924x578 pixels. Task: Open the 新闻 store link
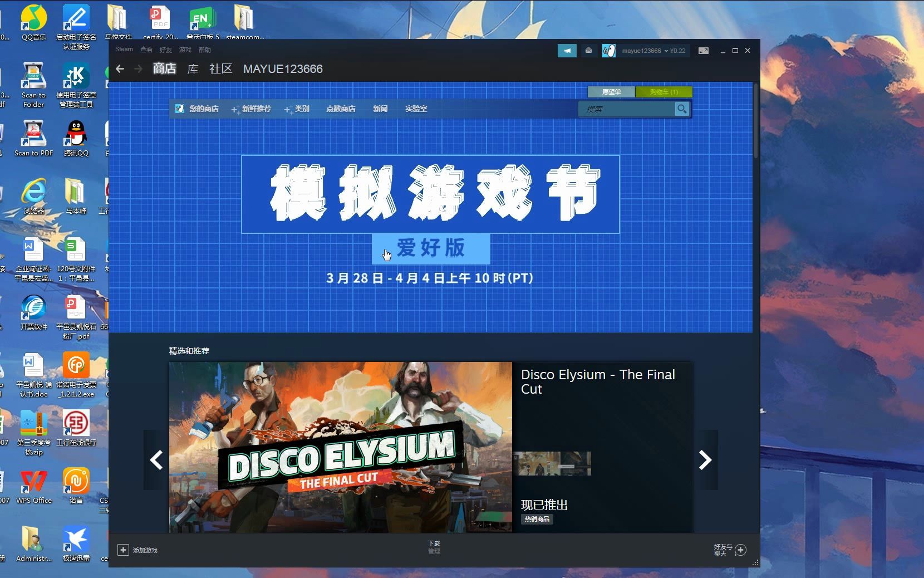380,109
